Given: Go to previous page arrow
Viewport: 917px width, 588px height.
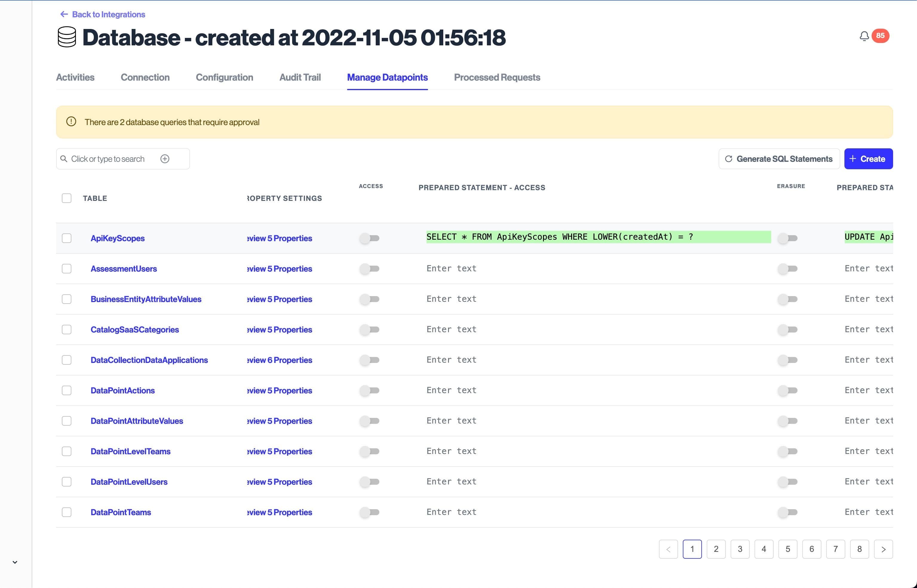Looking at the screenshot, I should tap(668, 549).
